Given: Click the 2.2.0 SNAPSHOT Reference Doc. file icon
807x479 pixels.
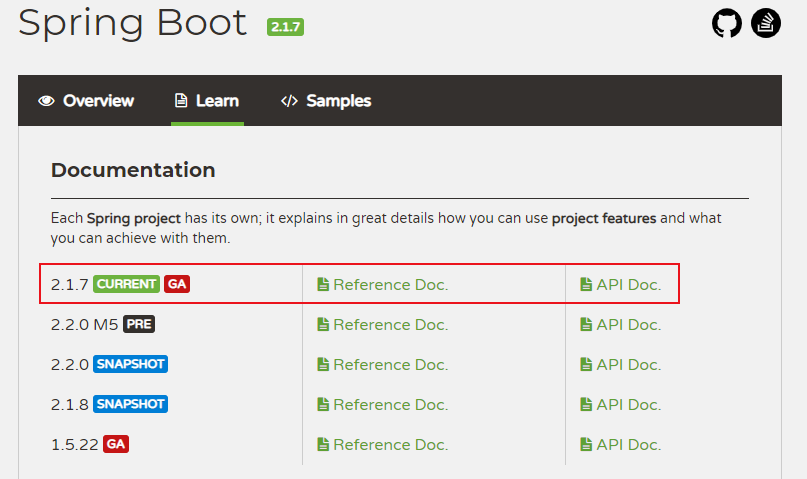Looking at the screenshot, I should coord(323,365).
